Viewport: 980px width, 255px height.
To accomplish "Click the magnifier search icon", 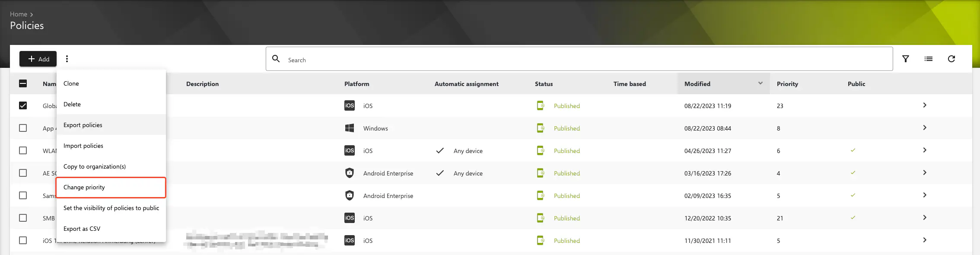I will (x=276, y=59).
